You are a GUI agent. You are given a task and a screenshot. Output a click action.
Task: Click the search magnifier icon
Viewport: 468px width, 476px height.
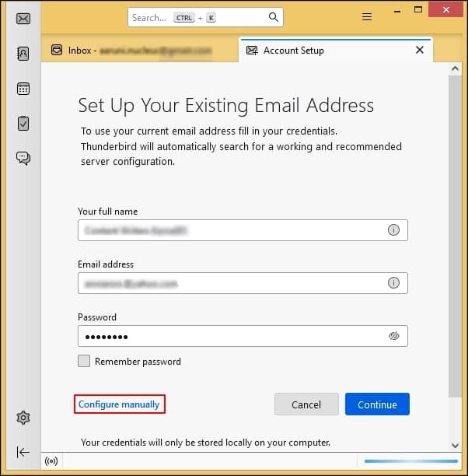click(274, 17)
